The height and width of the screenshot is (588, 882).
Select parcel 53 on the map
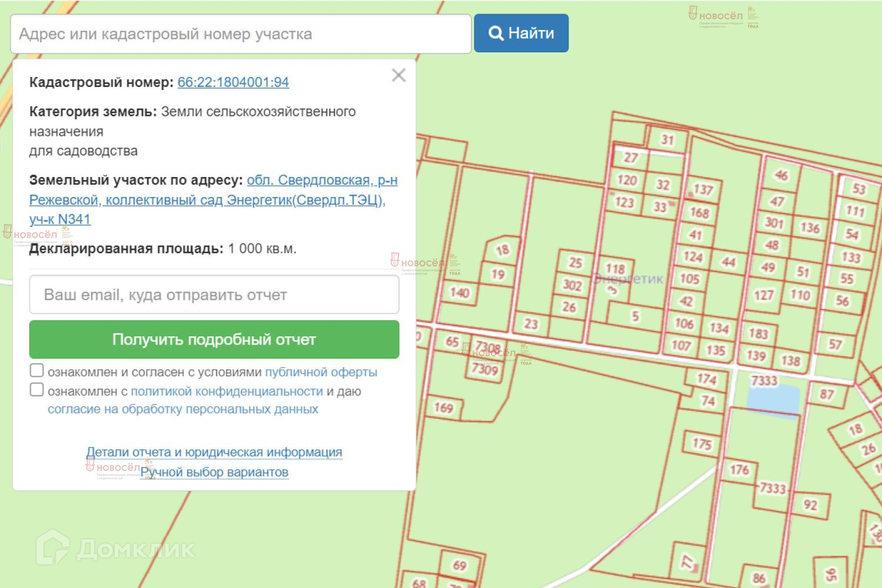pyautogui.click(x=859, y=189)
